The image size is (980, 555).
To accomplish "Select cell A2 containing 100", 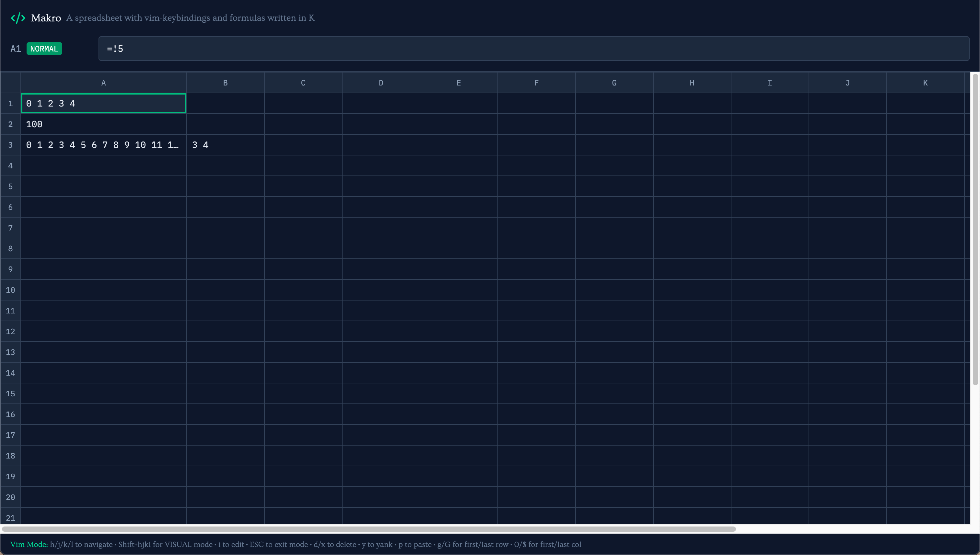I will (103, 124).
